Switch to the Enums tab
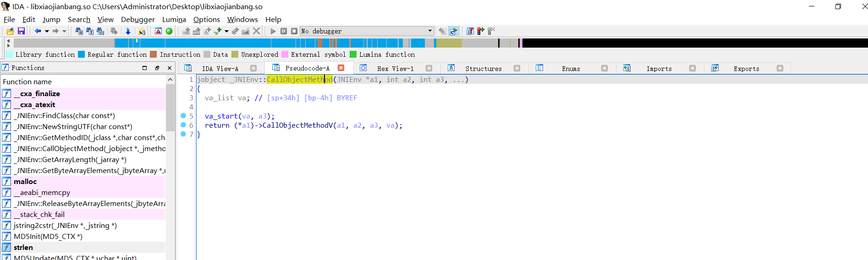This screenshot has height=260, width=868. click(571, 68)
